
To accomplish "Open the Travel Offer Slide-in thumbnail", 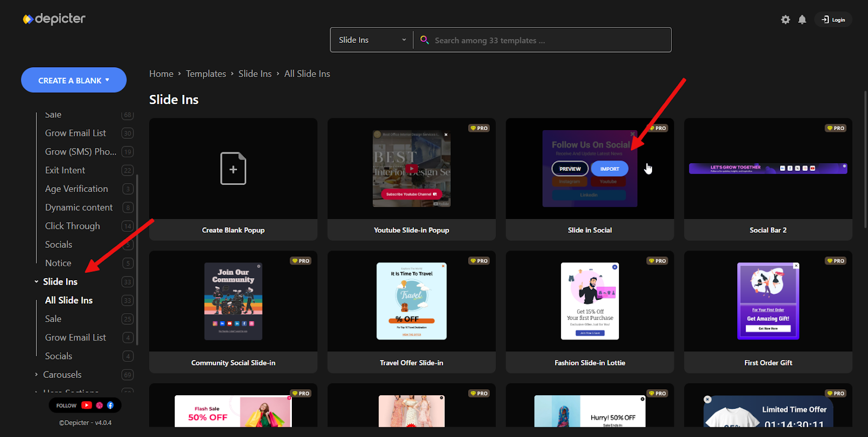I will point(411,301).
